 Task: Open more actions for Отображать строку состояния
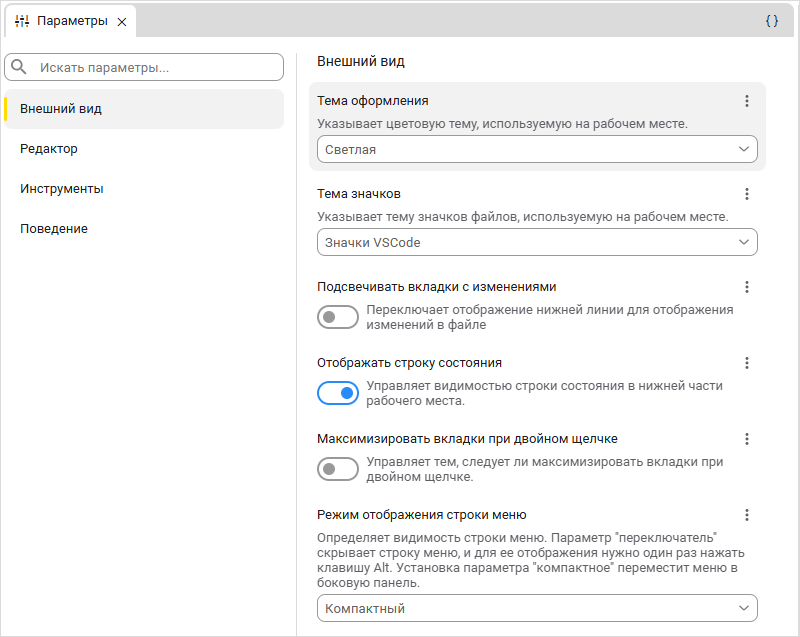pos(746,363)
